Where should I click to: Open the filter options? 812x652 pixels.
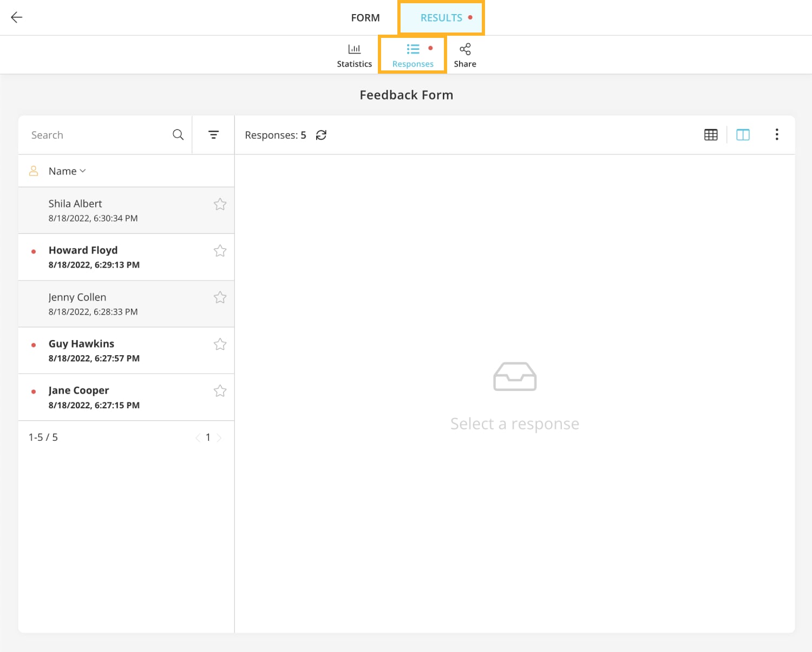(213, 134)
